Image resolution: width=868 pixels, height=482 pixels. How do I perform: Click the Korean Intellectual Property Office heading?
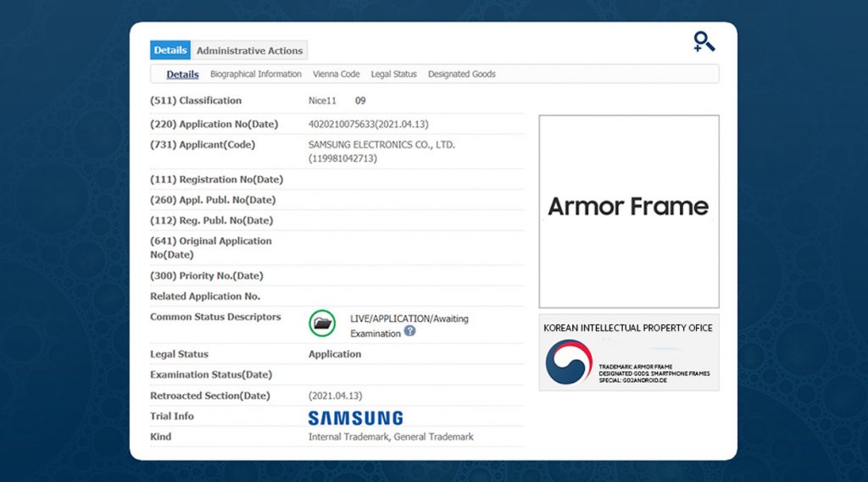628,328
